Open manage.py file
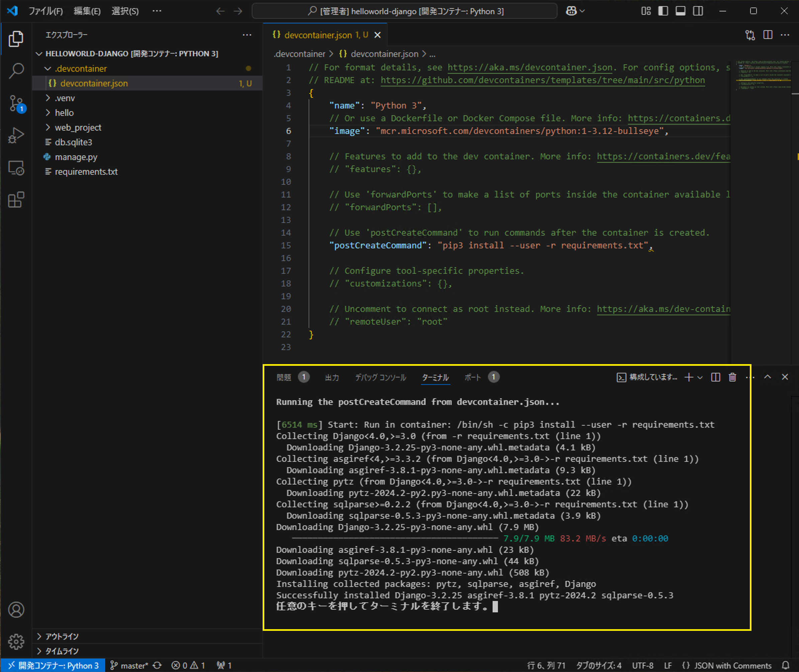This screenshot has width=799, height=672. pos(147,157)
